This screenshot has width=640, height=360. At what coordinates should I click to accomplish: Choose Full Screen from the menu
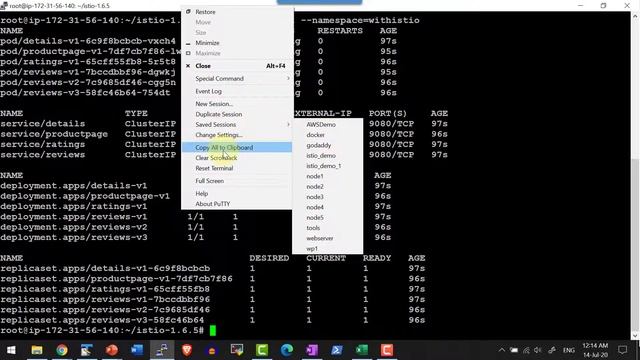tap(237, 181)
